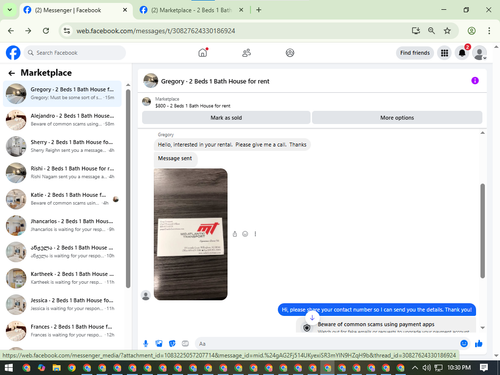
Task: Open the Alejandro conversation
Action: [62, 120]
